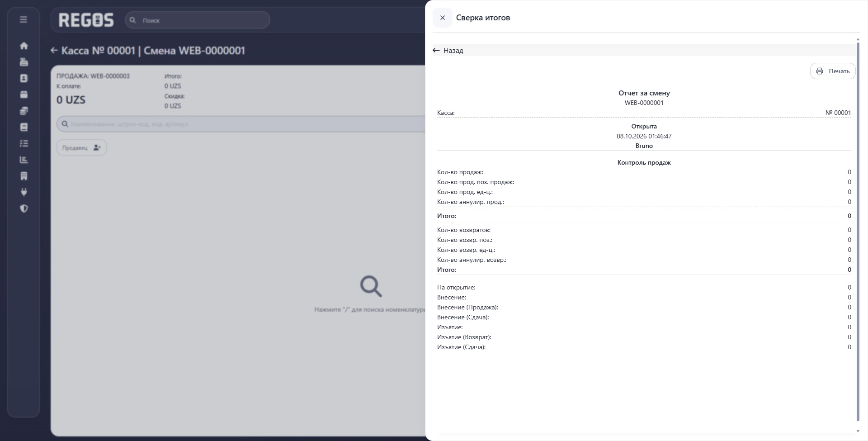Click back arrow beside Касса № 00001
The width and height of the screenshot is (868, 441).
(x=54, y=50)
